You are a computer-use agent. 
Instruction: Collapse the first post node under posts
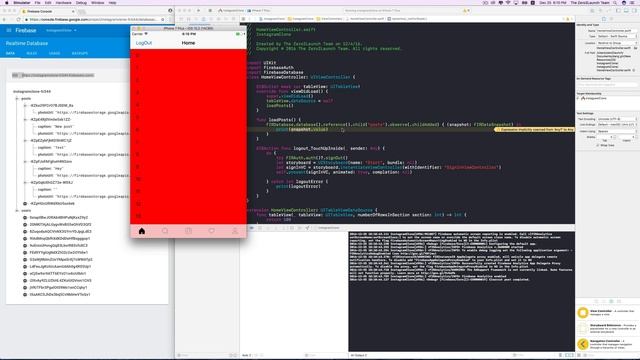tap(25, 105)
